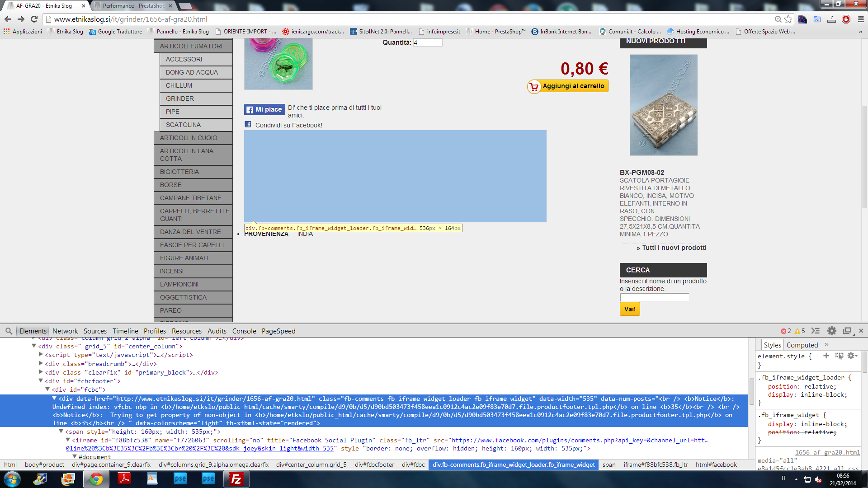
Task: Open Chrome from the Windows taskbar
Action: (x=96, y=479)
